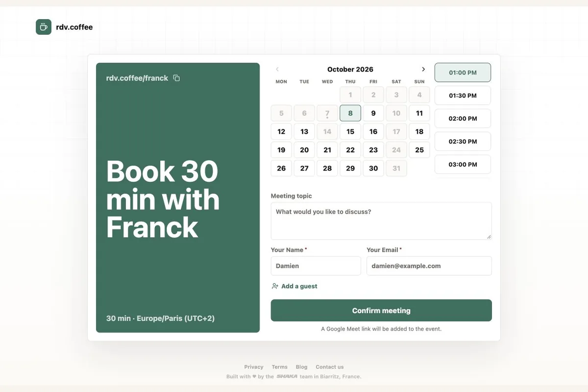
Task: Pick October 26 on the calendar
Action: [281, 168]
